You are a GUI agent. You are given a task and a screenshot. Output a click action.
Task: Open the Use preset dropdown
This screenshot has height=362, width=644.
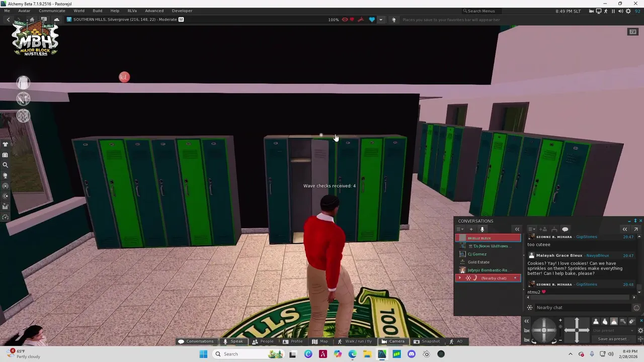click(613, 331)
